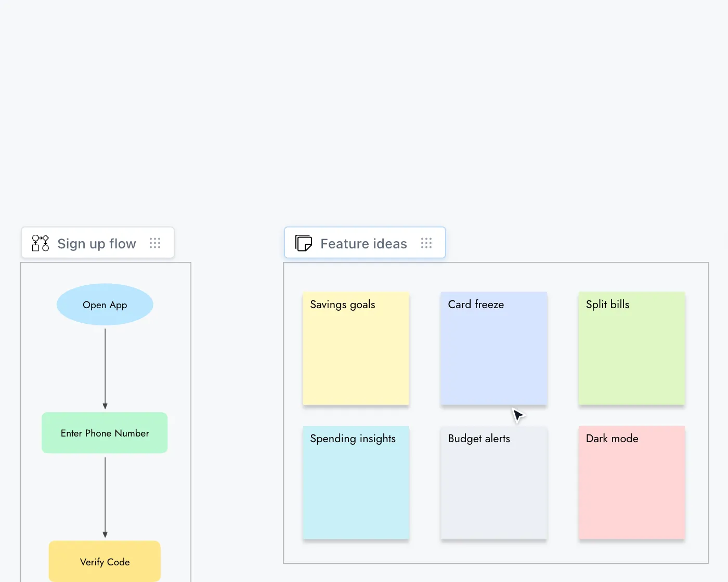The height and width of the screenshot is (582, 728).
Task: Click the flowchart icon beside Sign up flow
Action: tap(41, 243)
